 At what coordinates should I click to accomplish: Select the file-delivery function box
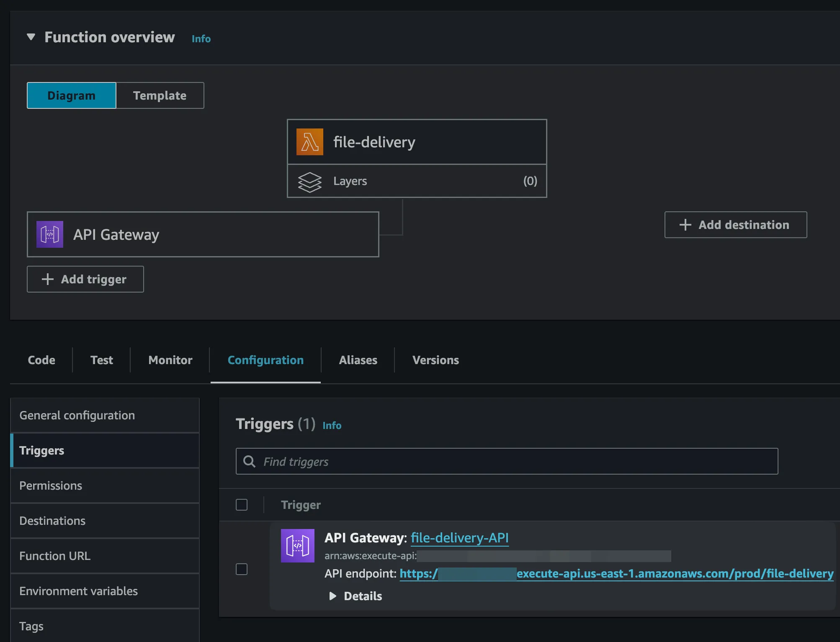(417, 142)
